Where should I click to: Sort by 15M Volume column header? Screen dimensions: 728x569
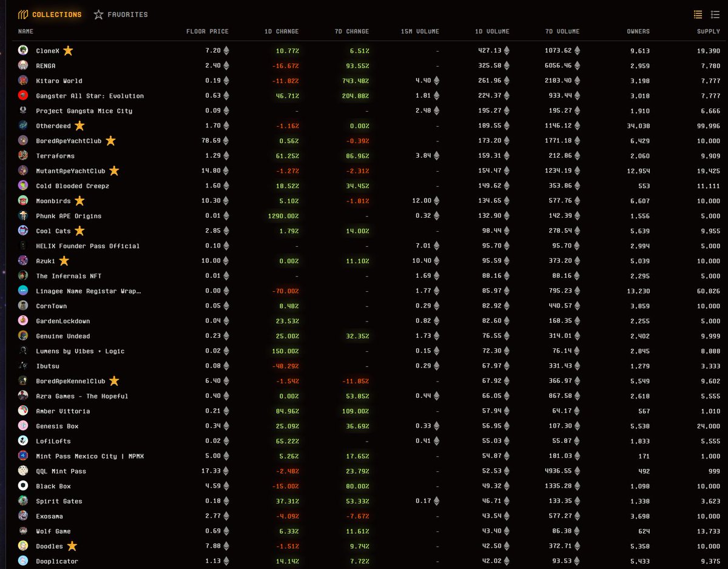pyautogui.click(x=420, y=32)
